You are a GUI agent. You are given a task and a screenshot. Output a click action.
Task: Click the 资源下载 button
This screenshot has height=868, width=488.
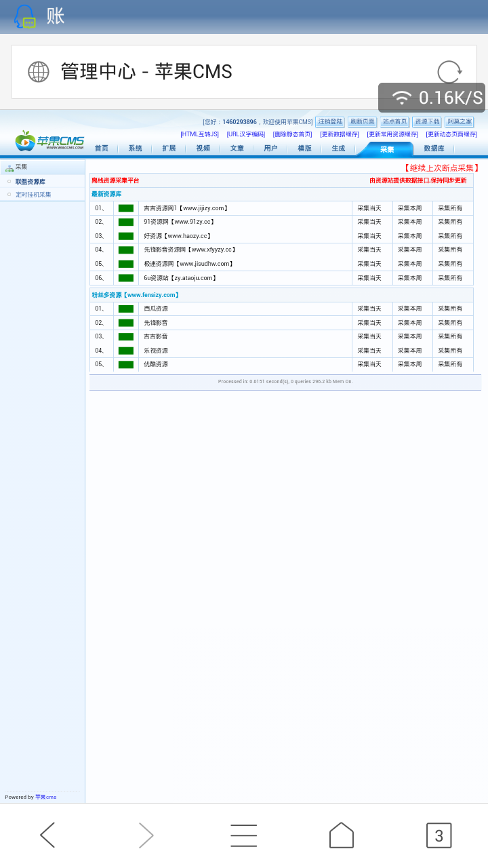[x=427, y=122]
